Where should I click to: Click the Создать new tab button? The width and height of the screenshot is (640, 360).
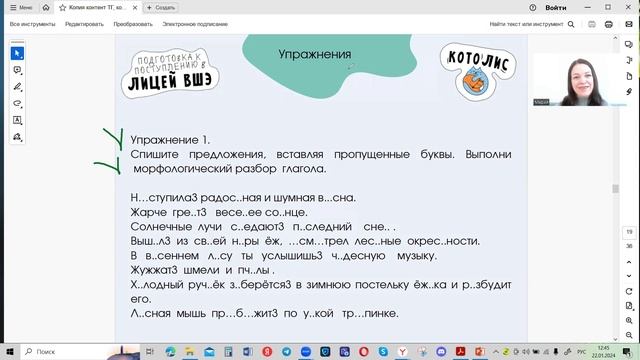(161, 7)
